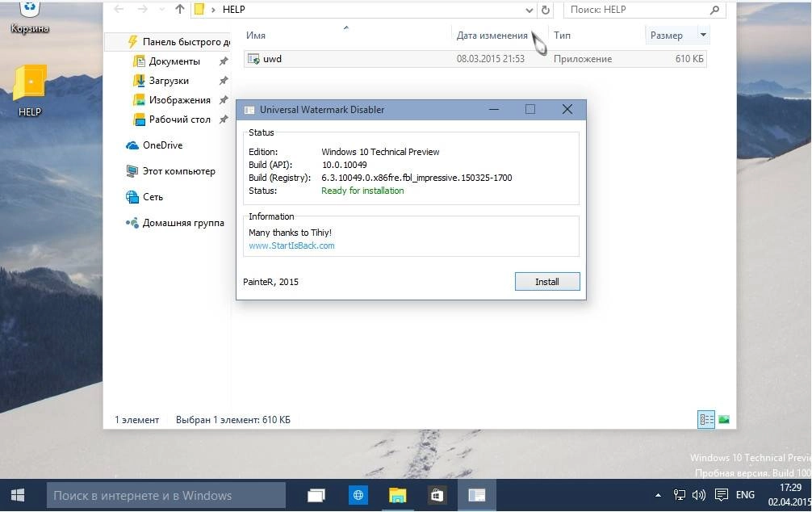812x512 pixels.
Task: Go forward with the Explorer forward arrow
Action: tap(143, 10)
